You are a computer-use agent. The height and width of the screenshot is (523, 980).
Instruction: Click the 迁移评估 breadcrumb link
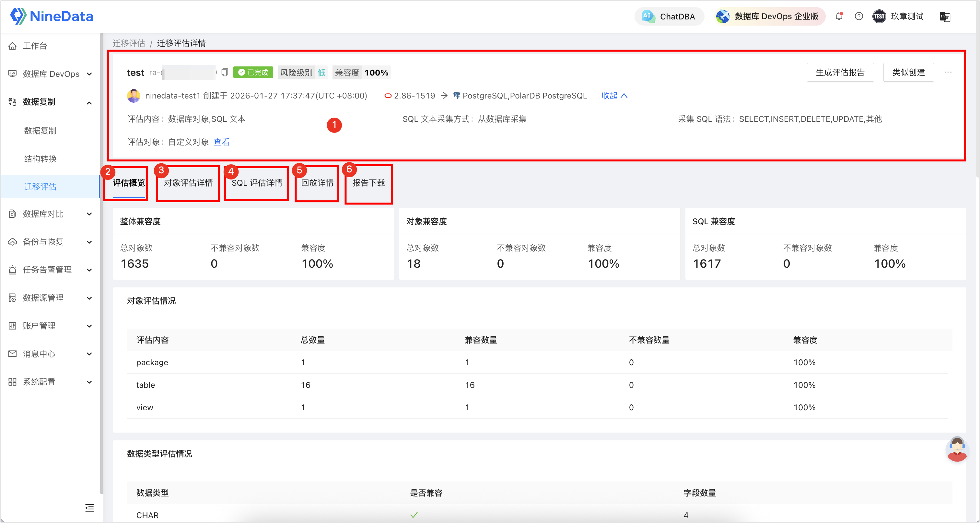(x=129, y=43)
